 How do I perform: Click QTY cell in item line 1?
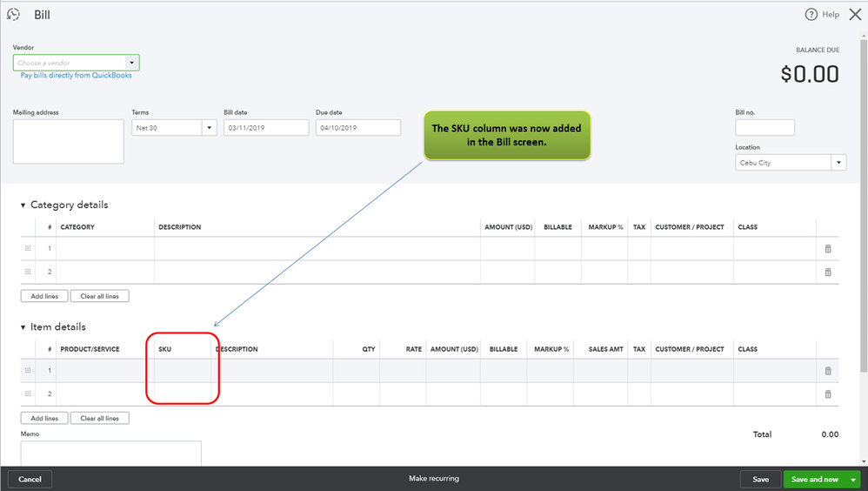357,371
